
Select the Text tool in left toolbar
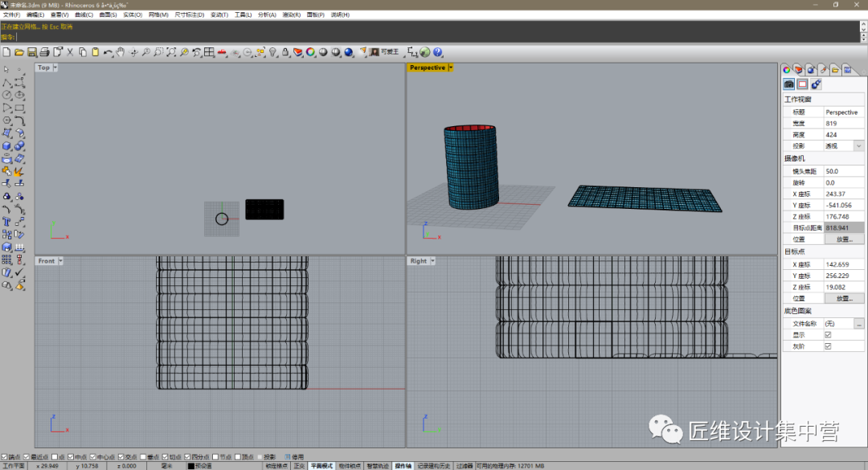pos(6,222)
